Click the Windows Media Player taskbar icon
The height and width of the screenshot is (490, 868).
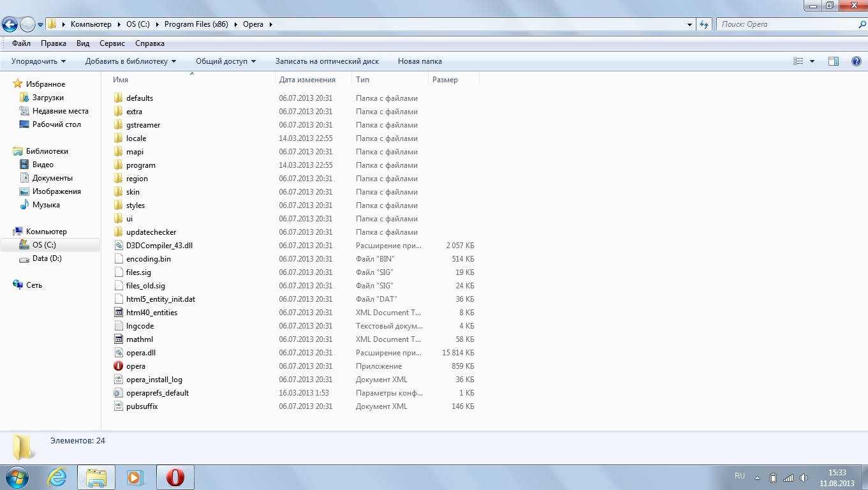coord(135,477)
